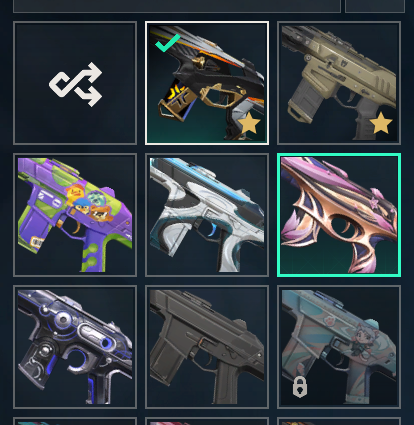Choose the tan military gun skin

pyautogui.click(x=339, y=83)
